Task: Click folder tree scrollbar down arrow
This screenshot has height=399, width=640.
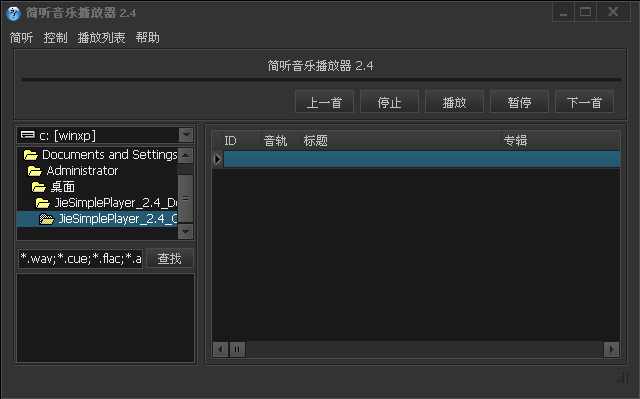Action: (185, 232)
